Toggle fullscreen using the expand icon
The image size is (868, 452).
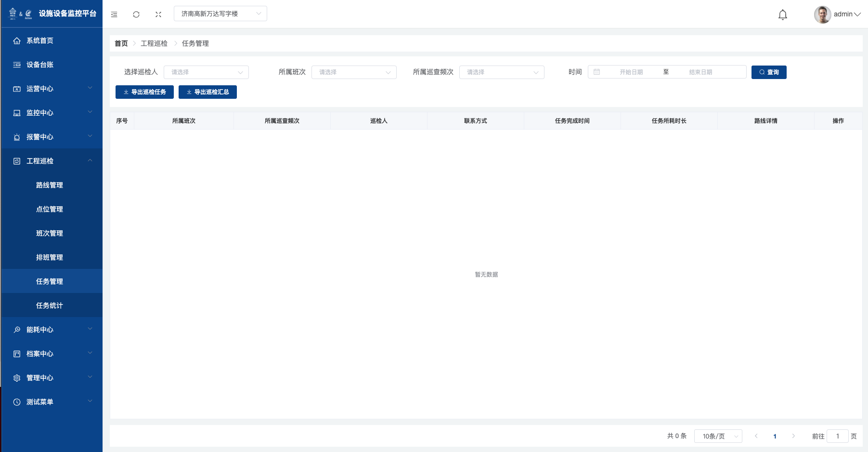(x=158, y=14)
